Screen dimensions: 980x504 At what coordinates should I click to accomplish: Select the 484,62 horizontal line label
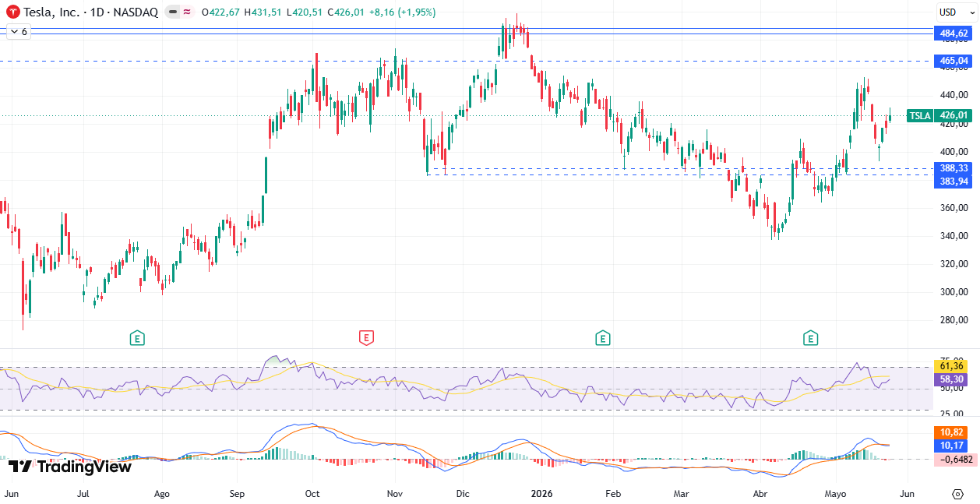(x=954, y=33)
